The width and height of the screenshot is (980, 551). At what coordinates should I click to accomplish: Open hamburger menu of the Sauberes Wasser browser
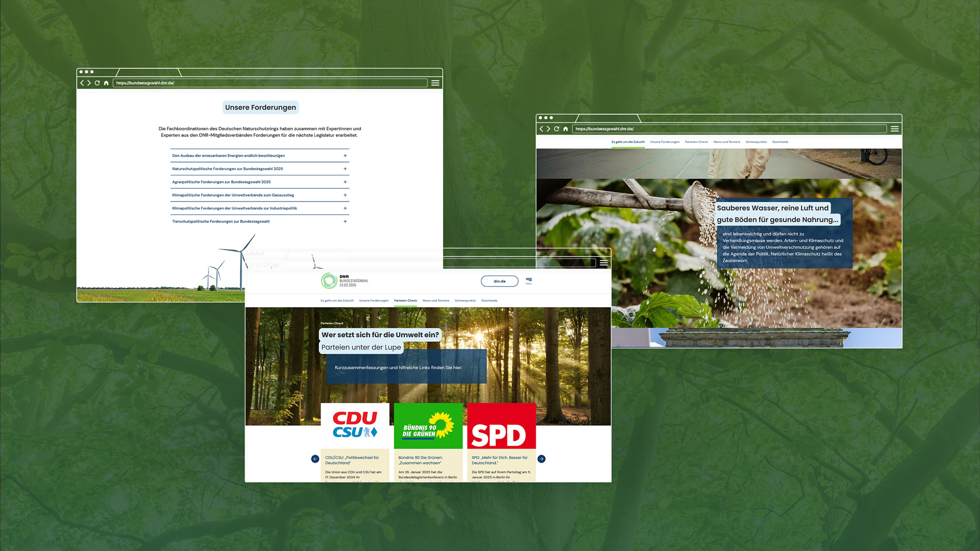click(x=895, y=129)
